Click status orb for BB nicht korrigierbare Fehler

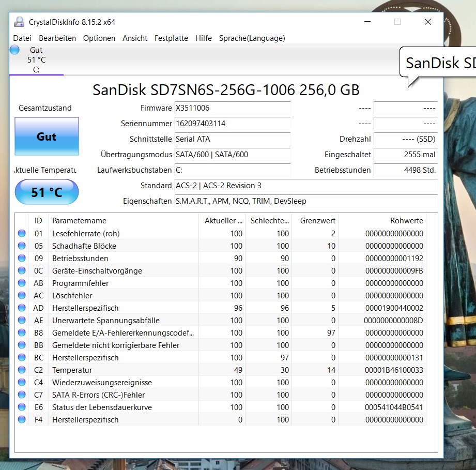point(22,345)
